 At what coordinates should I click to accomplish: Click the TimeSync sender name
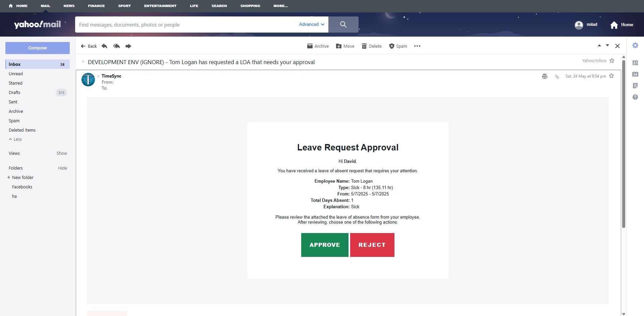[111, 76]
